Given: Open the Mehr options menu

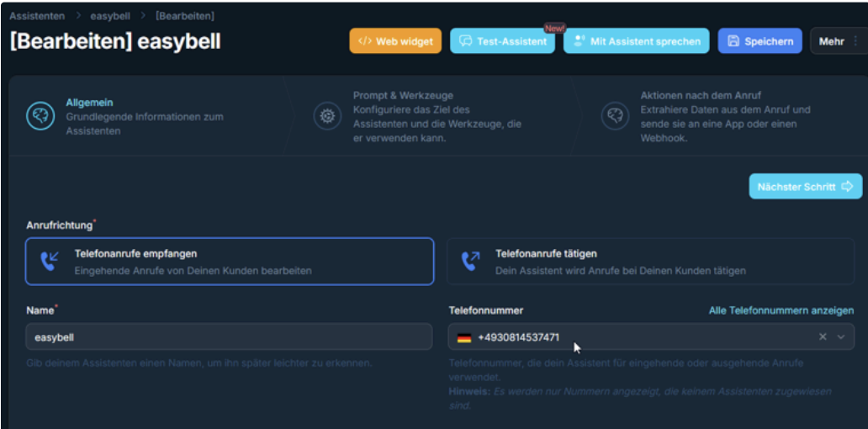Looking at the screenshot, I should click(x=838, y=41).
